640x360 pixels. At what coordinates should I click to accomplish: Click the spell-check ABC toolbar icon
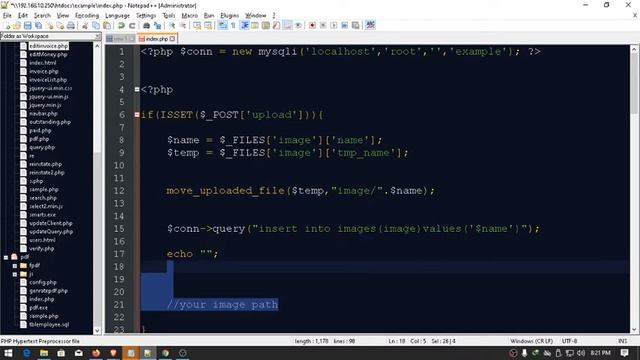pyautogui.click(x=370, y=25)
